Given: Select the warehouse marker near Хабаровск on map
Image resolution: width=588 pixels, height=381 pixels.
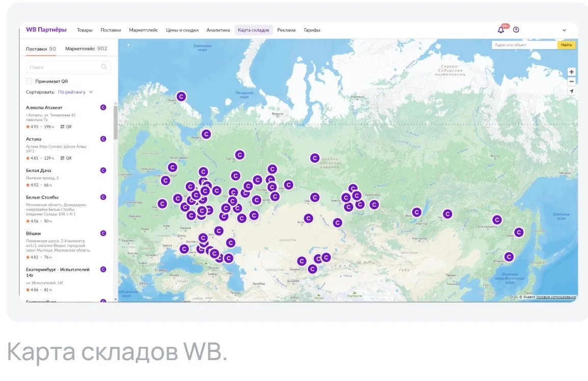Looking at the screenshot, I should pyautogui.click(x=519, y=233).
